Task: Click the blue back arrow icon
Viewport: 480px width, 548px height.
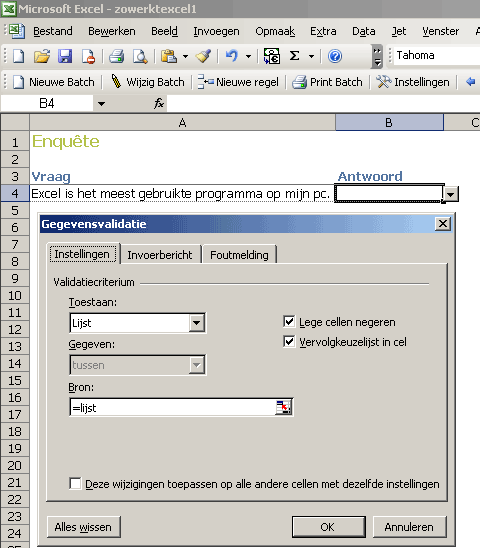Action: pos(471,82)
